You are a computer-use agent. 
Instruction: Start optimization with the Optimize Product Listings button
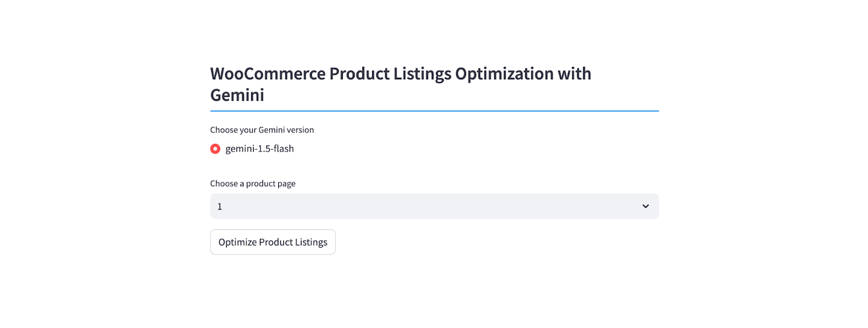click(273, 242)
